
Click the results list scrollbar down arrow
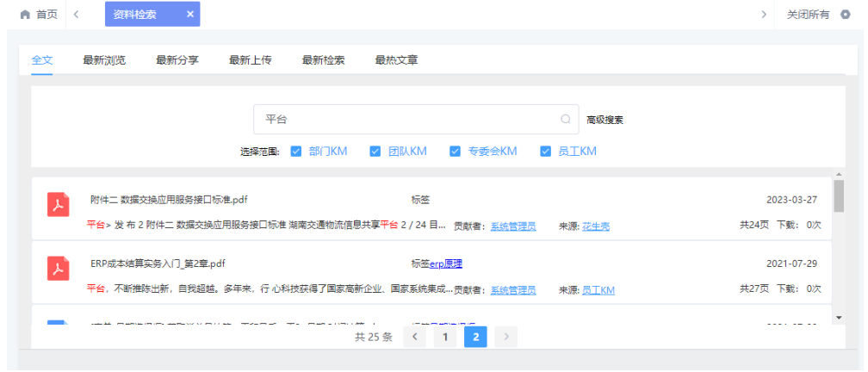839,317
